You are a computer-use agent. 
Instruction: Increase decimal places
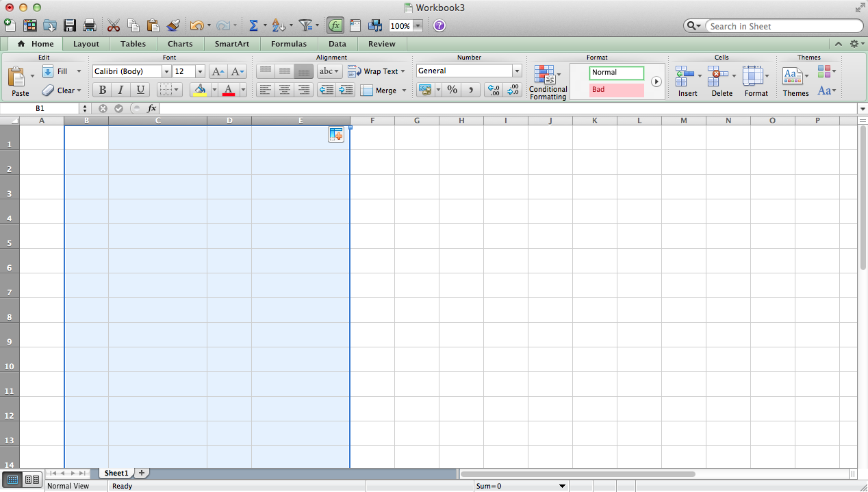pyautogui.click(x=493, y=90)
